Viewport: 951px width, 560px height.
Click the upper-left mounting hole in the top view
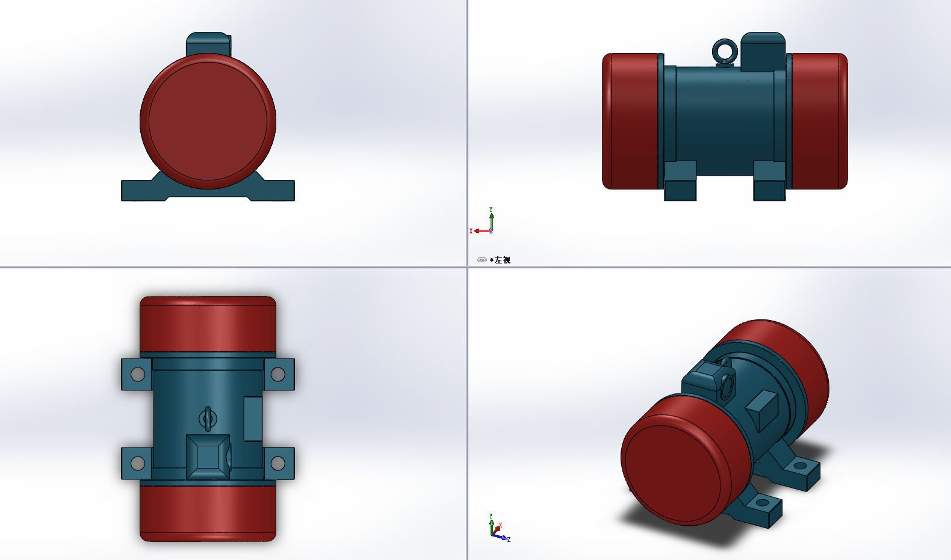138,374
